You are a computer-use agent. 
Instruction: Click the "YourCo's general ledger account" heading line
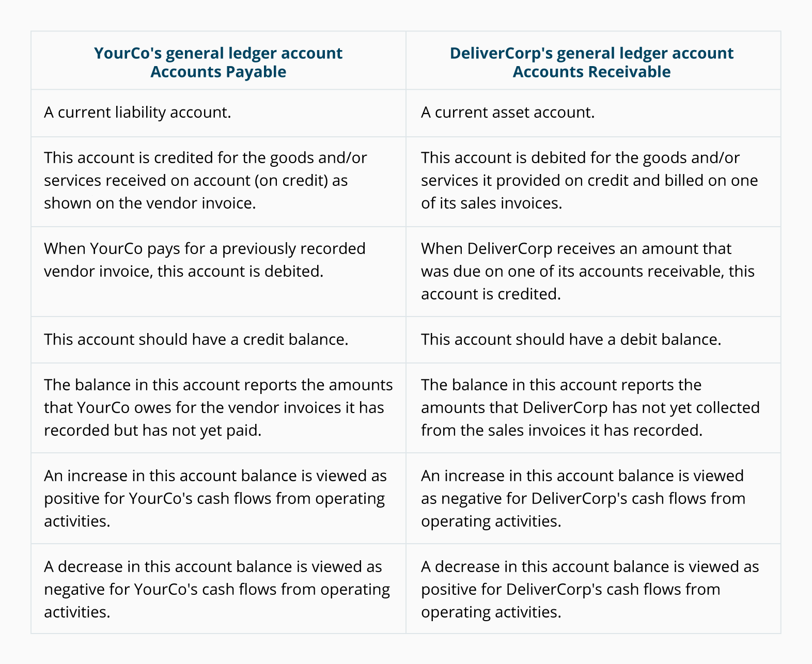pos(218,53)
